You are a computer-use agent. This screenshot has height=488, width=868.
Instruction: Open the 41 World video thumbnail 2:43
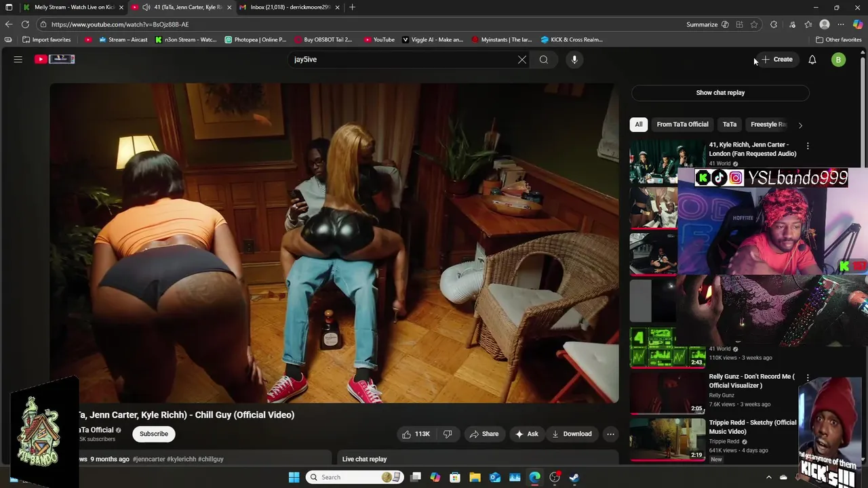coord(667,347)
